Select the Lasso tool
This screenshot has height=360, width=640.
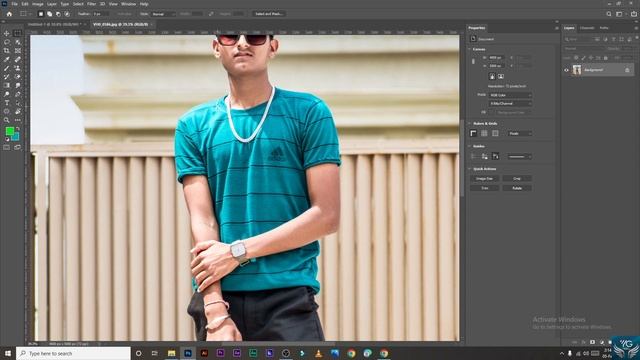point(7,42)
